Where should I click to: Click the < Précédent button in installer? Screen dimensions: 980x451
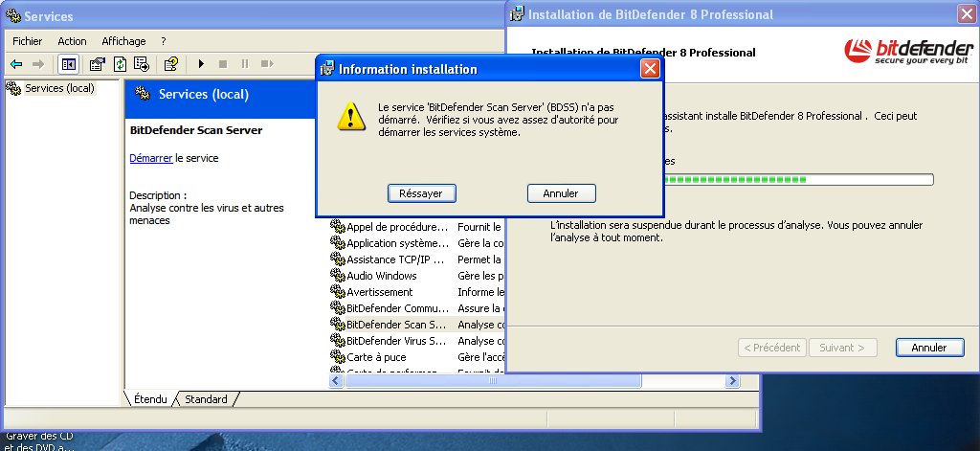[772, 348]
